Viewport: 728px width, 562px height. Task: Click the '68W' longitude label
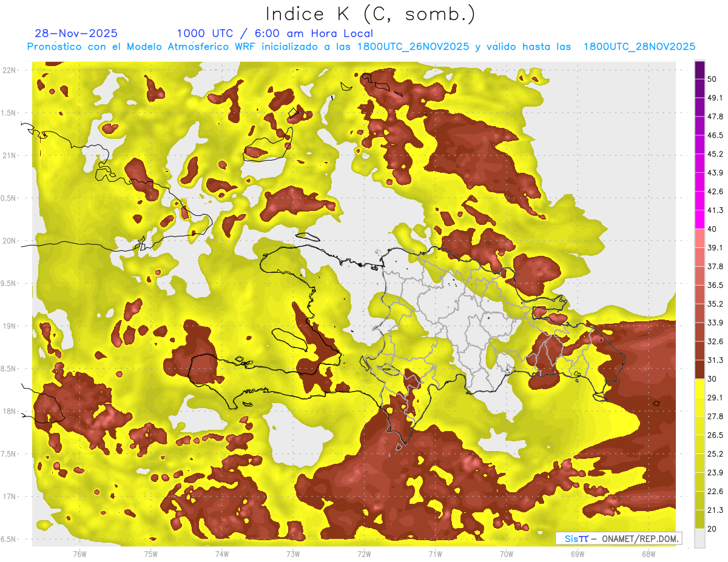point(649,554)
